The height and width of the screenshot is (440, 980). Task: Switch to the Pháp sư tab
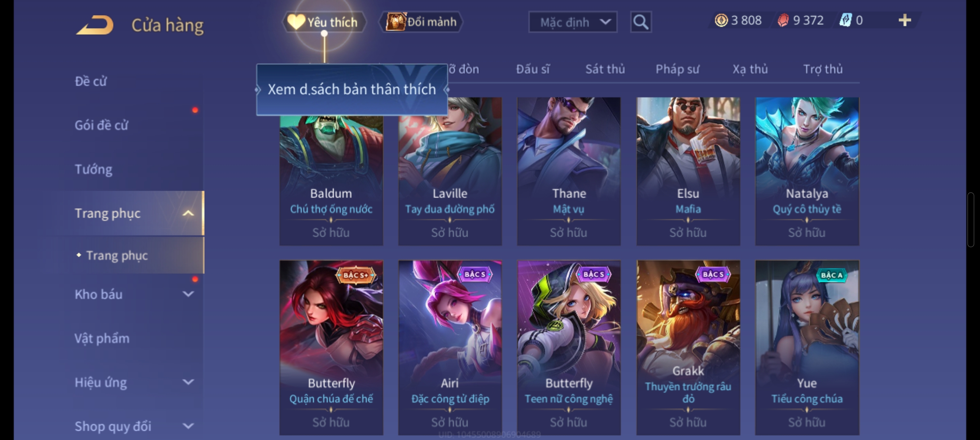(677, 69)
